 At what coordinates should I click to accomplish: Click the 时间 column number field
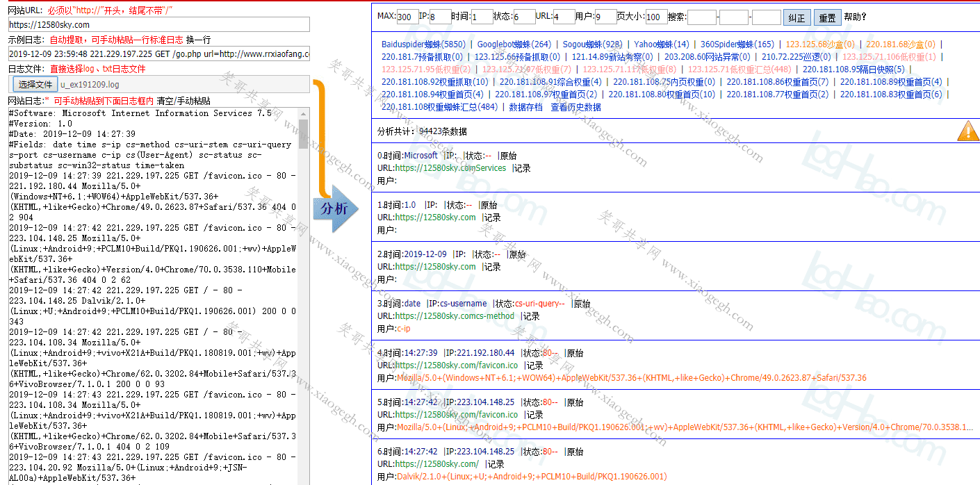482,17
